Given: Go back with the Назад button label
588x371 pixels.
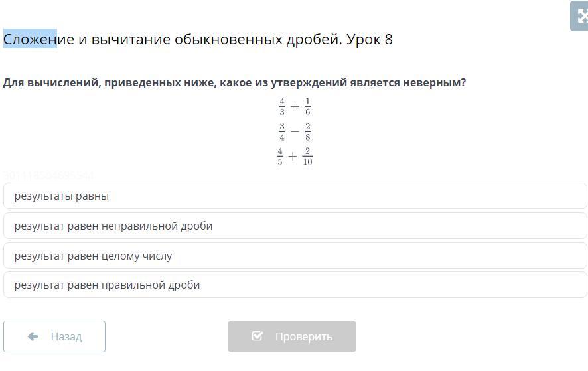Looking at the screenshot, I should click(66, 336).
